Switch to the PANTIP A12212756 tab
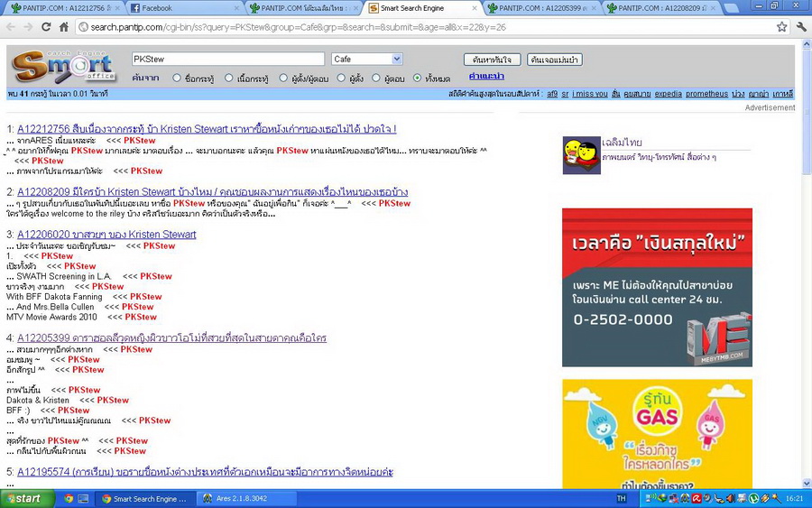812x508 pixels. pyautogui.click(x=65, y=8)
